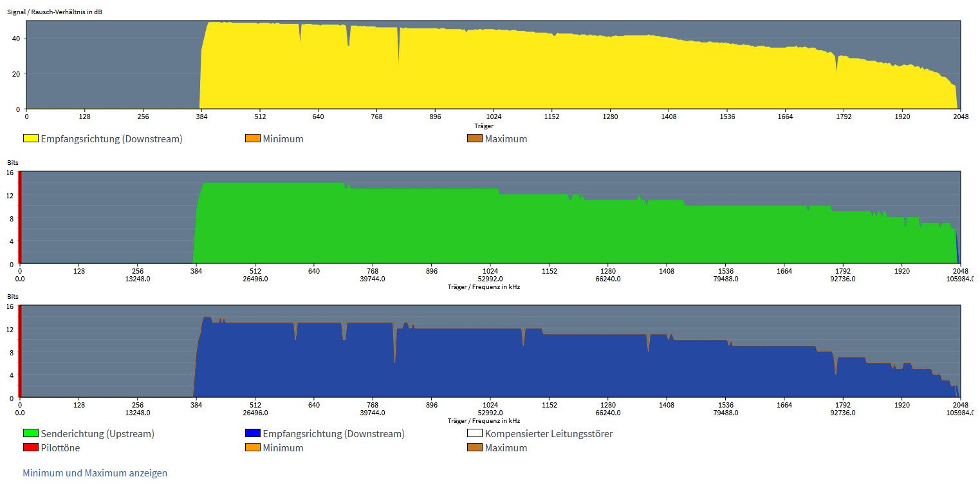This screenshot has height=488, width=980.
Task: Click the '384' tick on the SNR chart axis
Action: click(x=201, y=117)
